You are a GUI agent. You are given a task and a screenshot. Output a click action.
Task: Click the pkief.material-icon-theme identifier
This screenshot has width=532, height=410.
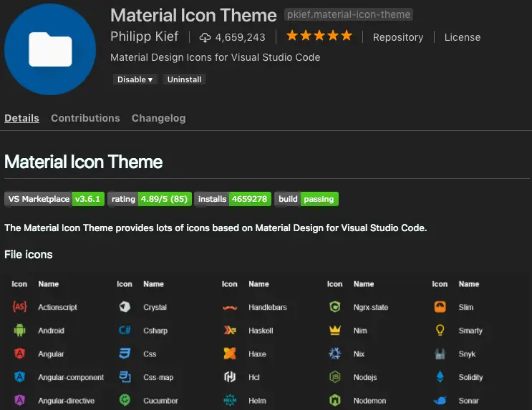click(x=349, y=14)
